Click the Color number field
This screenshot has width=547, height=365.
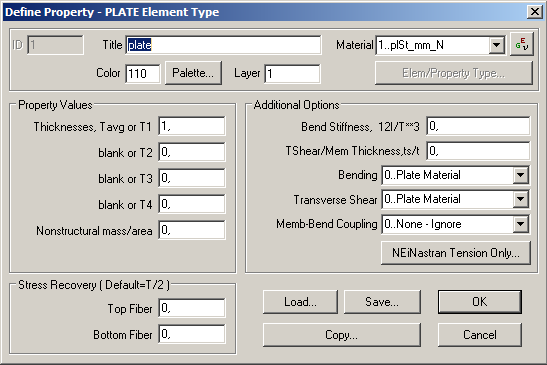coord(143,74)
